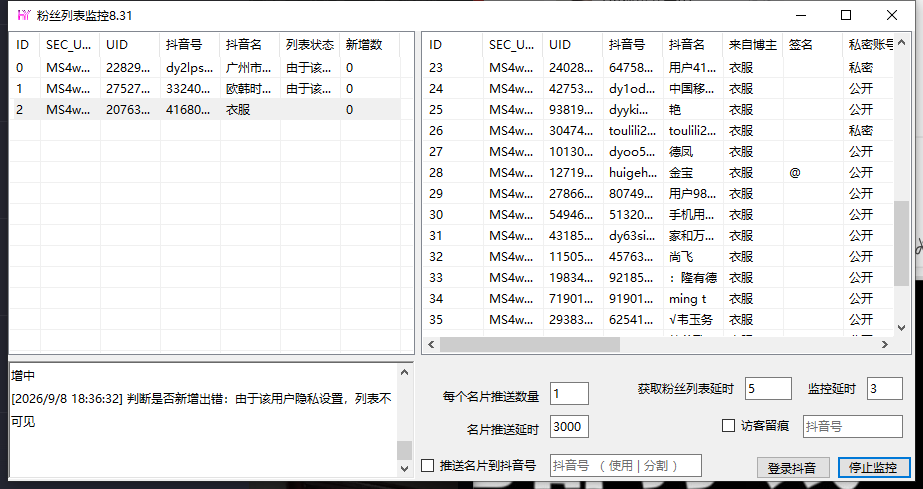Select right row 29 用户98...

659,194
